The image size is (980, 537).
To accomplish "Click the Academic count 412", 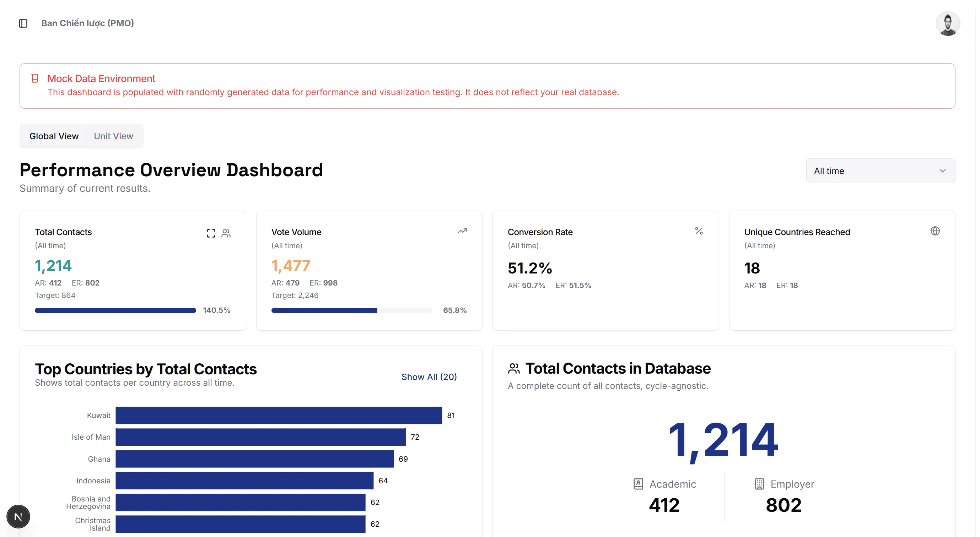I will click(664, 505).
